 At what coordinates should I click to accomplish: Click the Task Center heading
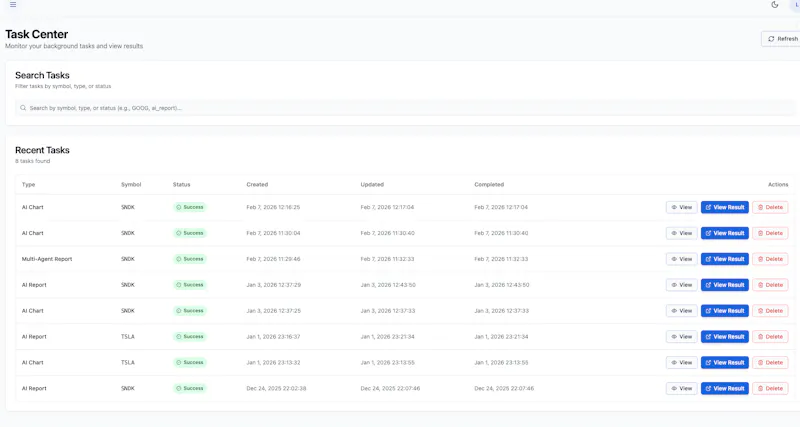tap(37, 34)
